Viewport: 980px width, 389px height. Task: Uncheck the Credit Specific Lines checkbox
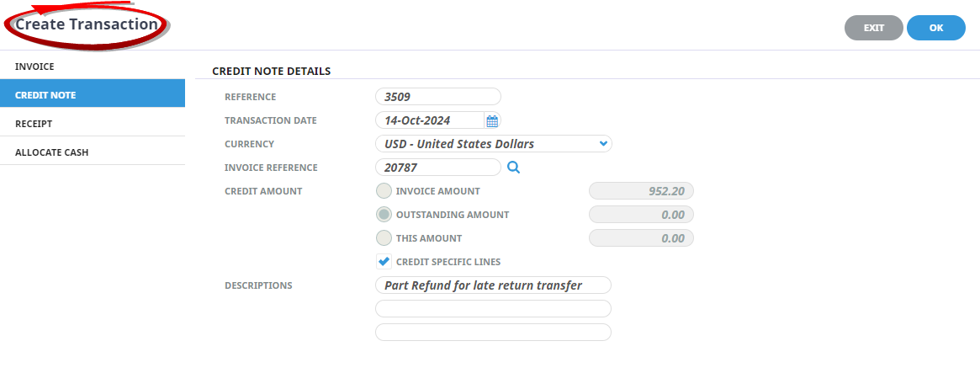[x=384, y=262]
